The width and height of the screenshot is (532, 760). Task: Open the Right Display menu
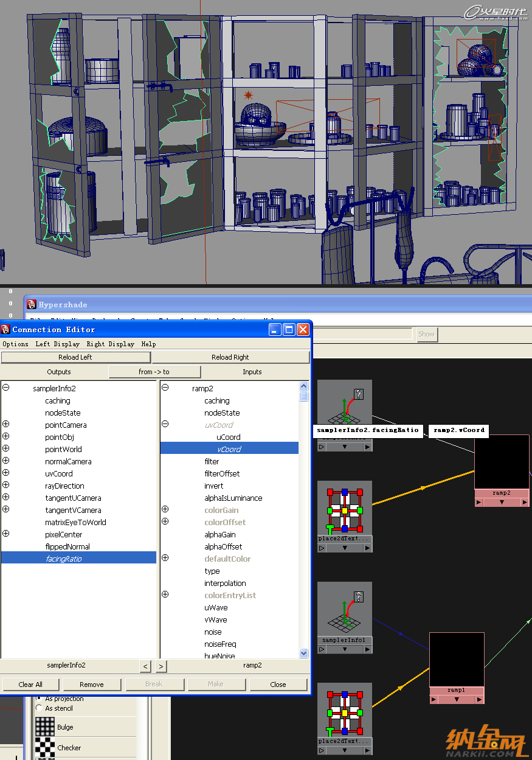point(110,344)
